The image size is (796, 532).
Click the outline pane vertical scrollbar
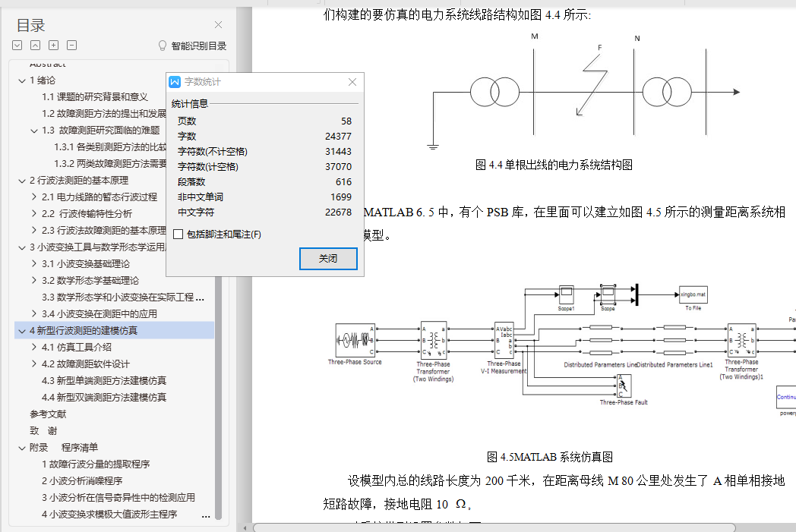pos(218,398)
